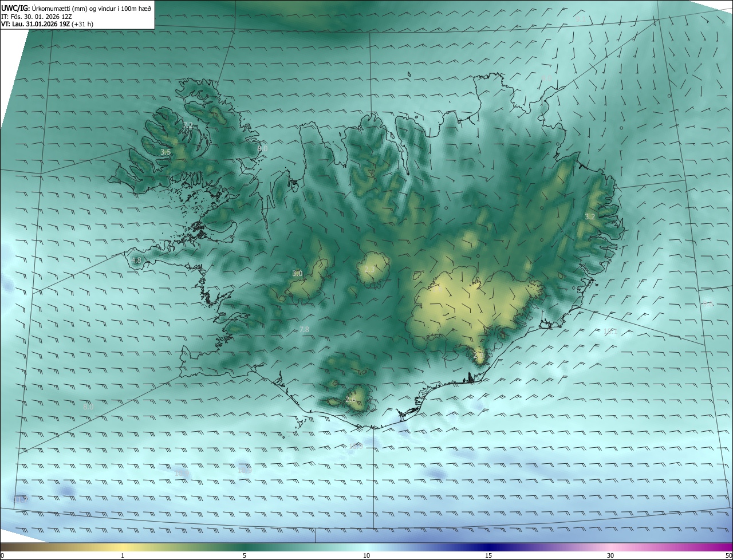Click the 4.8 value on the western peninsula

pos(136,260)
